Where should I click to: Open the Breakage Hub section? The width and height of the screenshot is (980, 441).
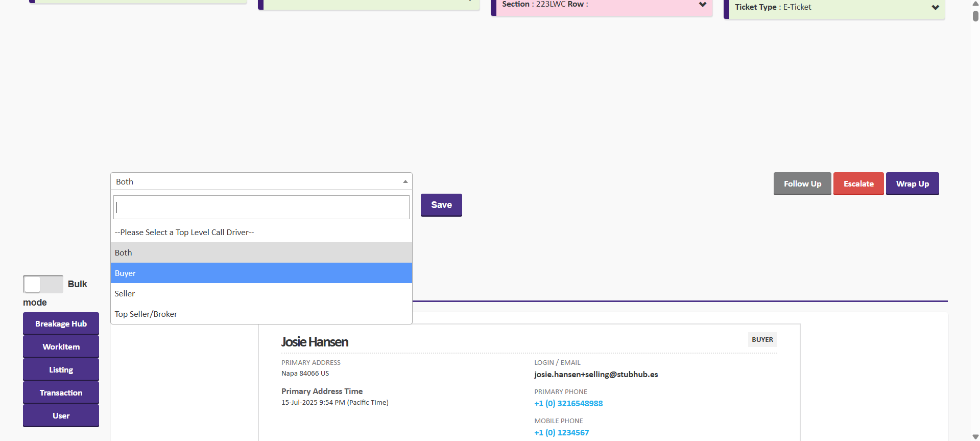pos(61,323)
